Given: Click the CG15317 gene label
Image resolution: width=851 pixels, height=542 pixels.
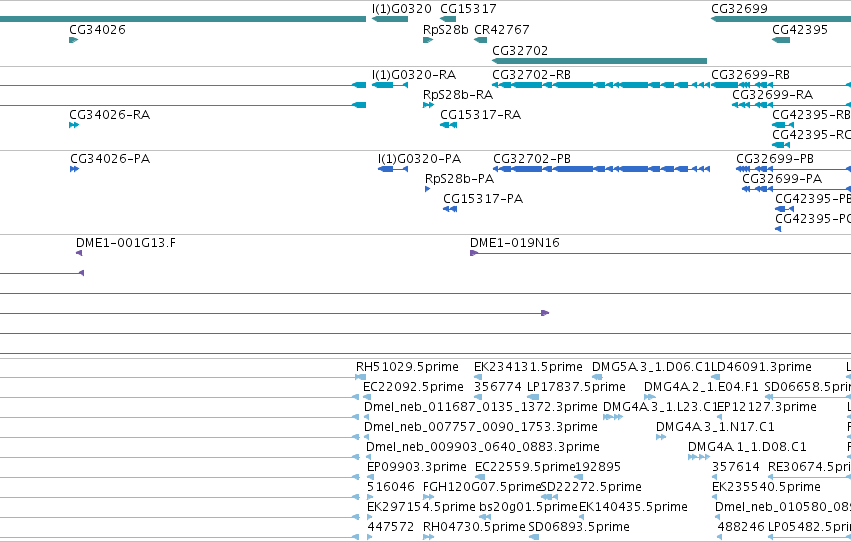Looking at the screenshot, I should [x=468, y=9].
